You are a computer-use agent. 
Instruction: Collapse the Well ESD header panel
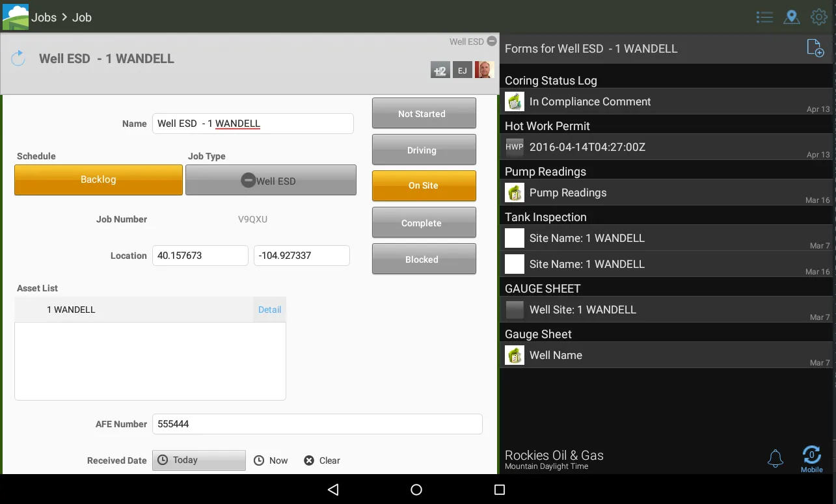(492, 41)
